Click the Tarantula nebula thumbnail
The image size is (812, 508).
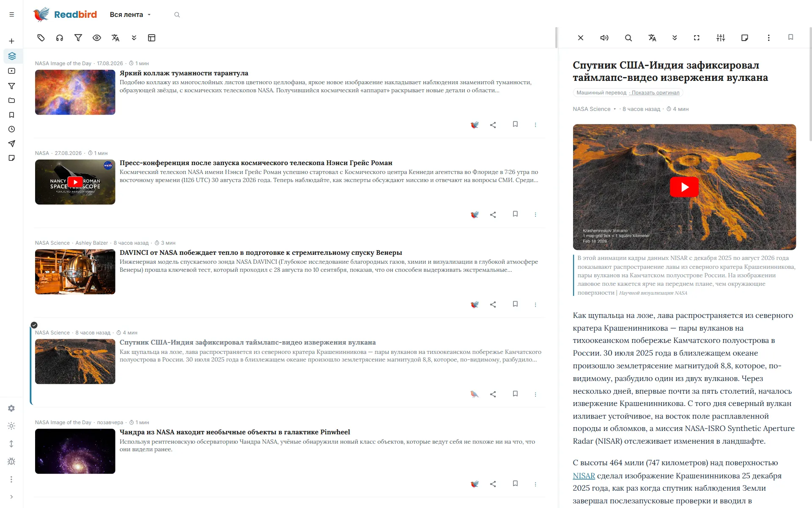pos(75,92)
